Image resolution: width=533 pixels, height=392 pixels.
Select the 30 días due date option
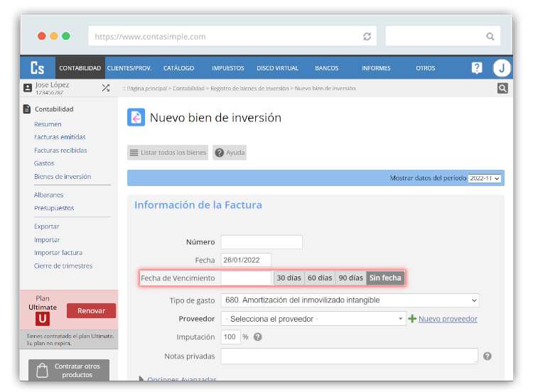(289, 278)
